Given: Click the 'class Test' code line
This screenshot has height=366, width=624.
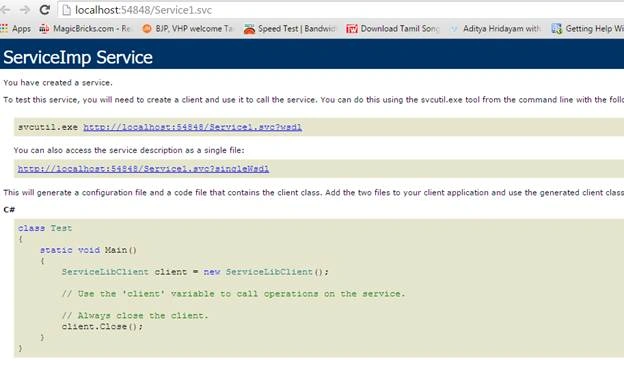Looking at the screenshot, I should pyautogui.click(x=45, y=228).
